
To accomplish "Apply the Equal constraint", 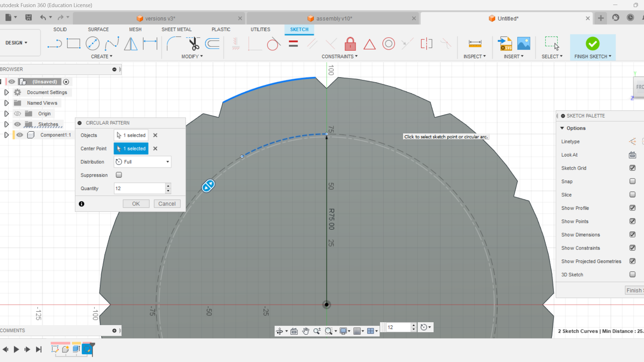I will (293, 44).
